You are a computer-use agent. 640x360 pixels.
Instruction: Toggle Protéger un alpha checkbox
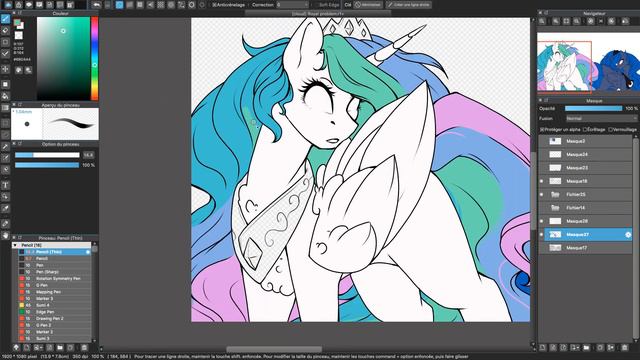542,129
